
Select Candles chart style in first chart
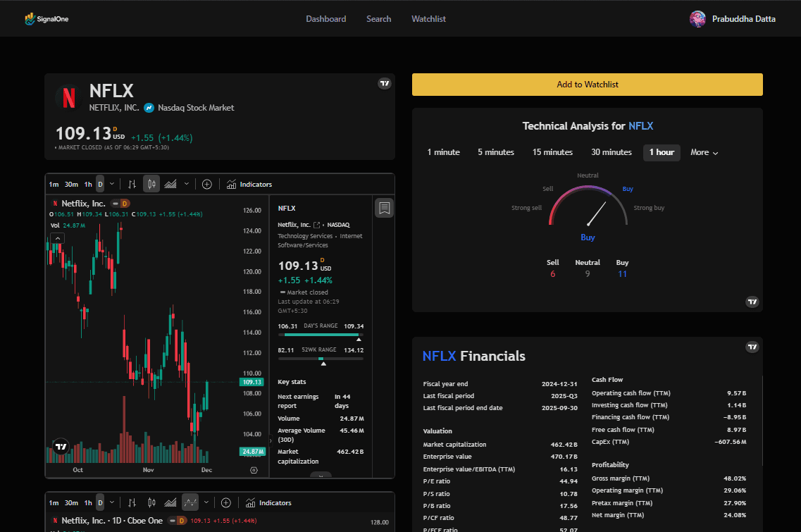pyautogui.click(x=151, y=184)
